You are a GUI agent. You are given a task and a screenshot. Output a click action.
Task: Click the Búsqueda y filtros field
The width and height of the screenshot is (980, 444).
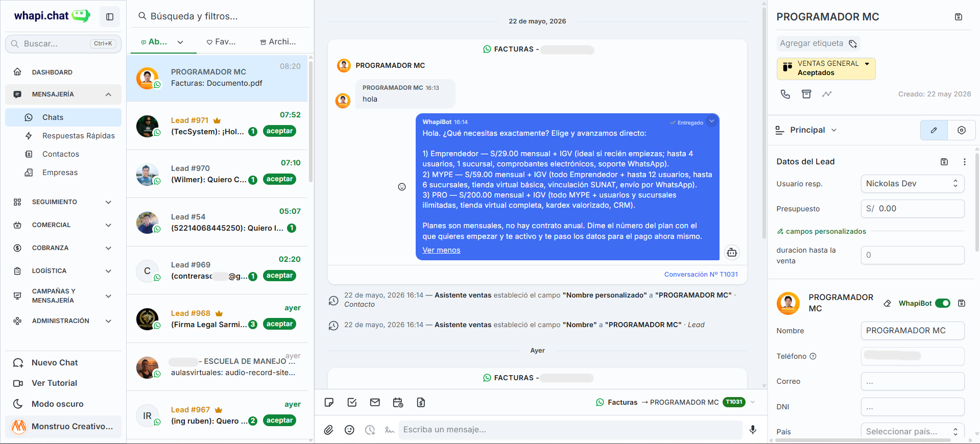pos(220,16)
